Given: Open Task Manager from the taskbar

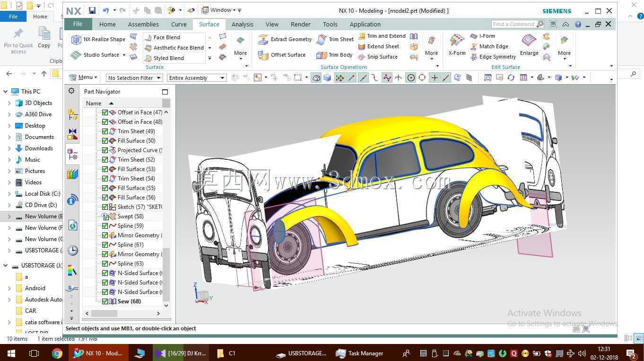Looking at the screenshot, I should click(x=360, y=353).
